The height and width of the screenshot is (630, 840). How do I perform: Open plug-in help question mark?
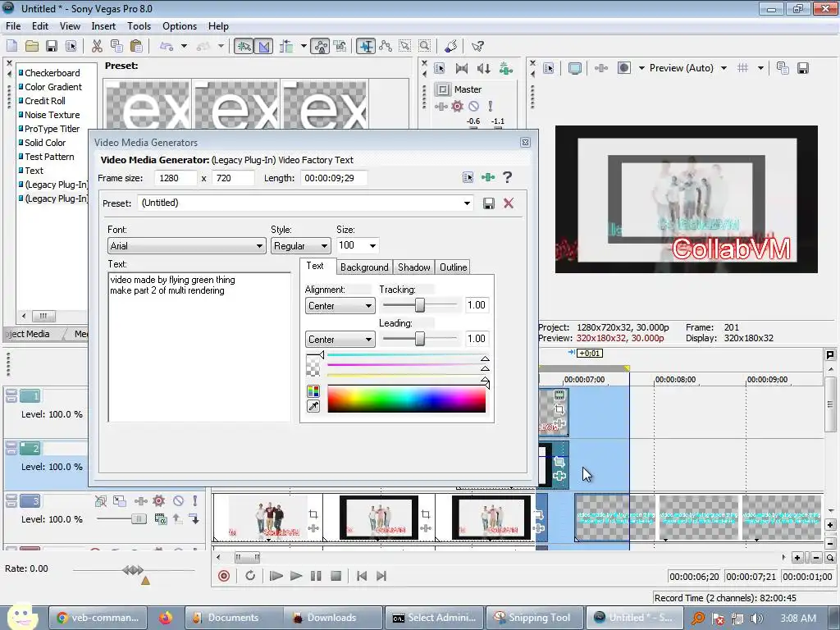click(x=507, y=177)
